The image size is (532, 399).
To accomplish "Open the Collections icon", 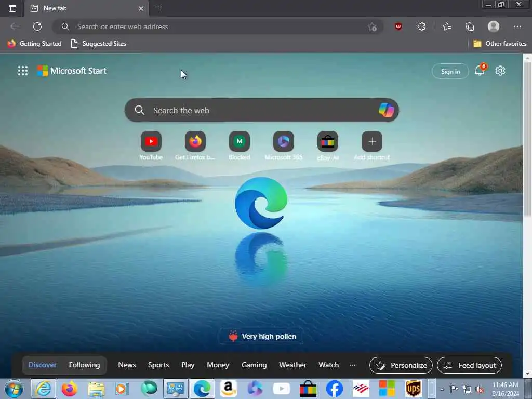I will click(x=470, y=26).
